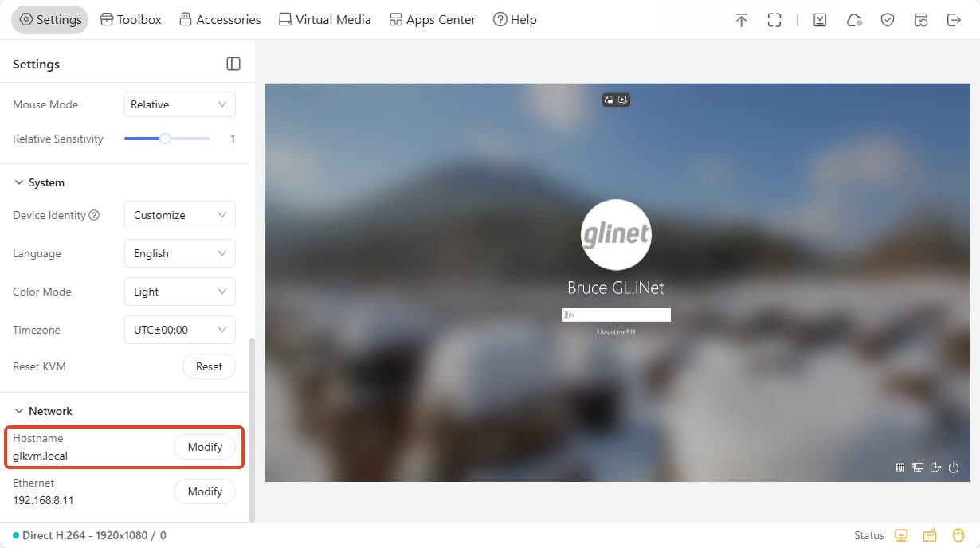Open the Language dropdown showing English
980x548 pixels.
(179, 253)
